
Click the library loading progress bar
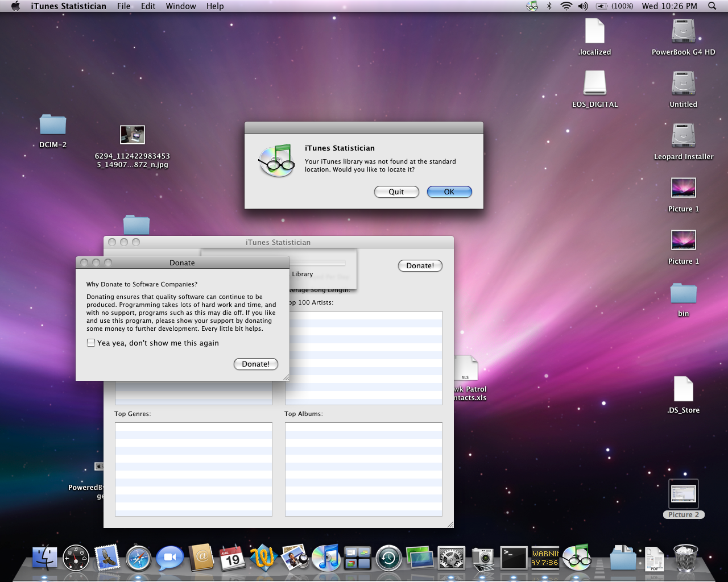pos(317,263)
